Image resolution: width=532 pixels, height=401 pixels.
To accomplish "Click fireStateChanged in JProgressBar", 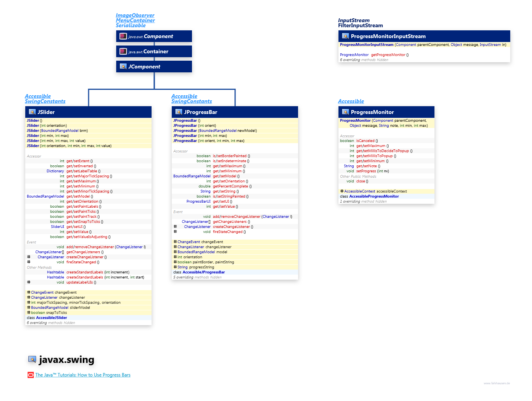I will [x=228, y=232].
